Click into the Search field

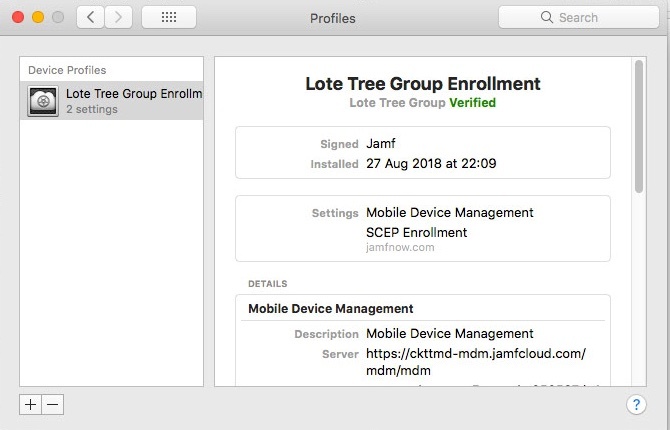[x=579, y=17]
